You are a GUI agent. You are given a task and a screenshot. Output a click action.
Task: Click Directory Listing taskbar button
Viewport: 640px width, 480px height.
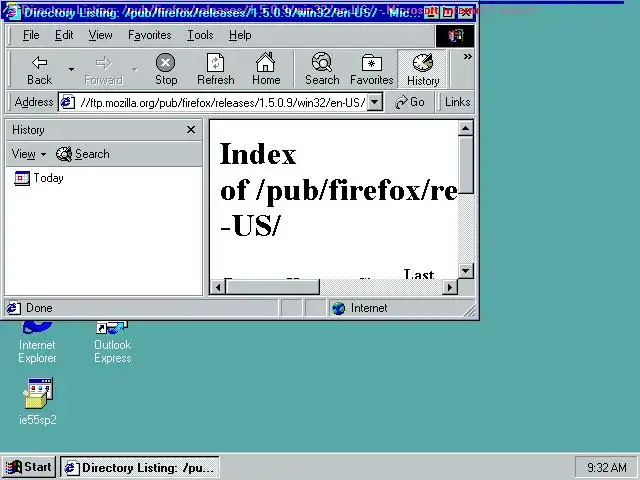click(140, 467)
